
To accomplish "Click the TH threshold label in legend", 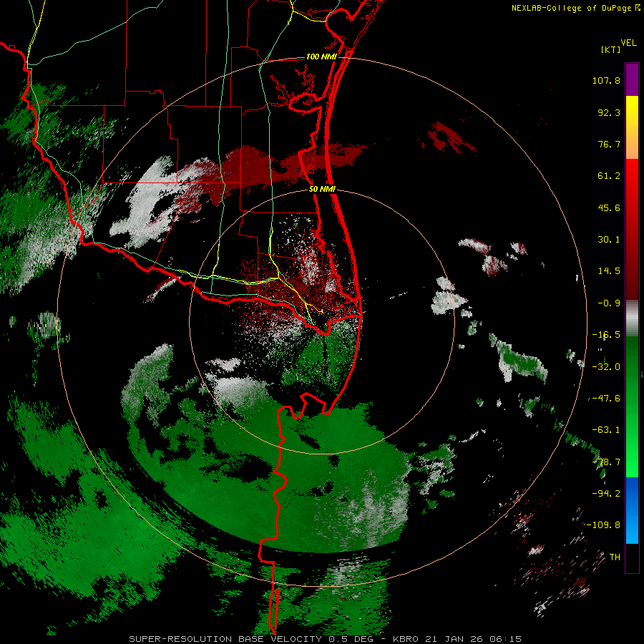I will click(615, 557).
